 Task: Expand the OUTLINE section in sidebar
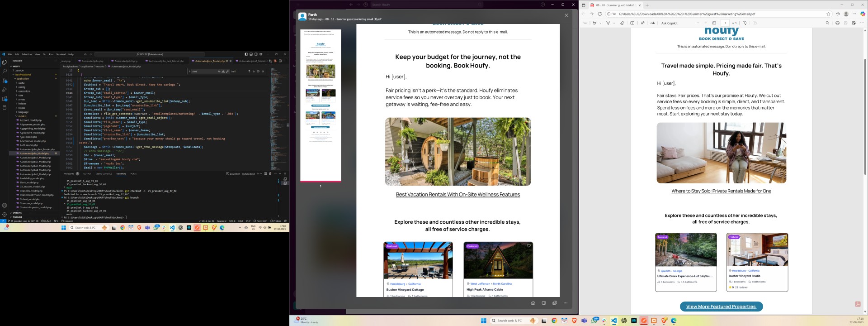pyautogui.click(x=17, y=213)
